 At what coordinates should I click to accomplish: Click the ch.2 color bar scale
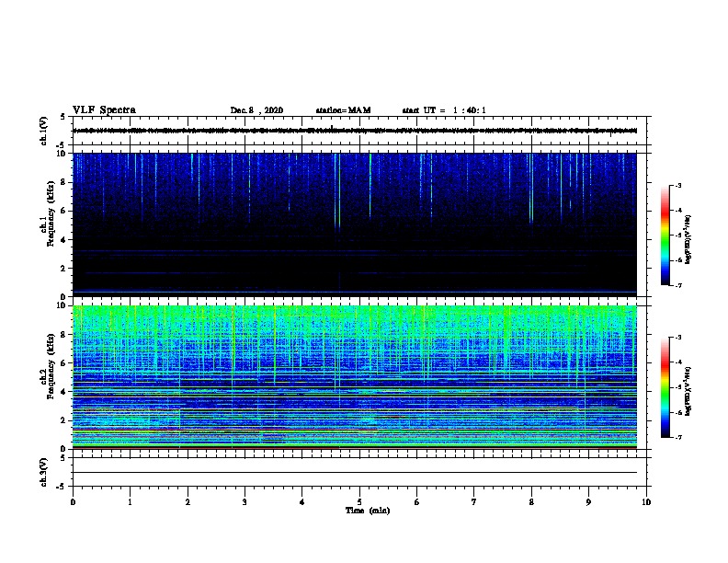(665, 387)
